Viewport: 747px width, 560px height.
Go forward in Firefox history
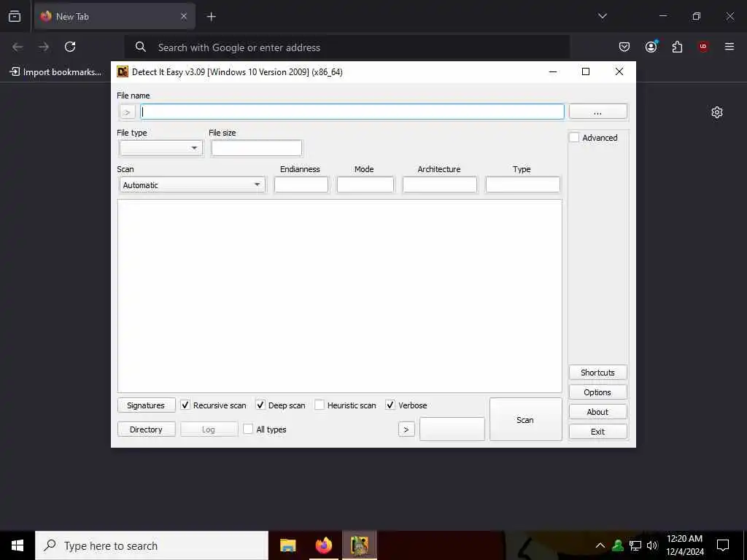click(x=44, y=47)
